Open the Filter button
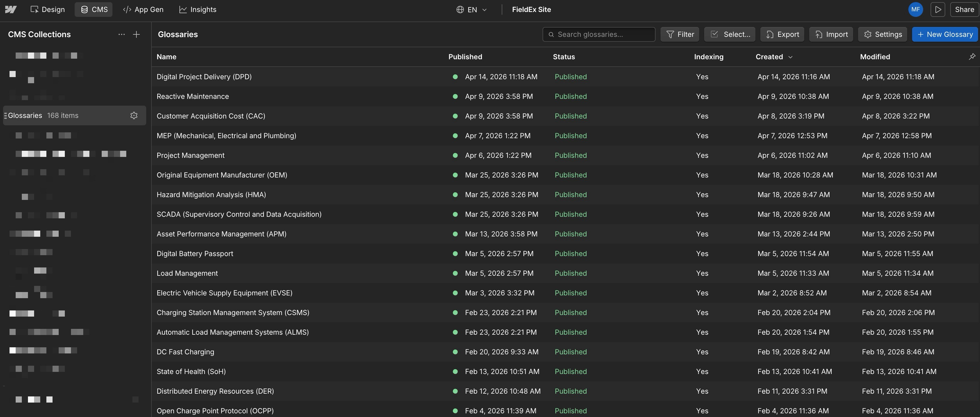 click(x=680, y=35)
